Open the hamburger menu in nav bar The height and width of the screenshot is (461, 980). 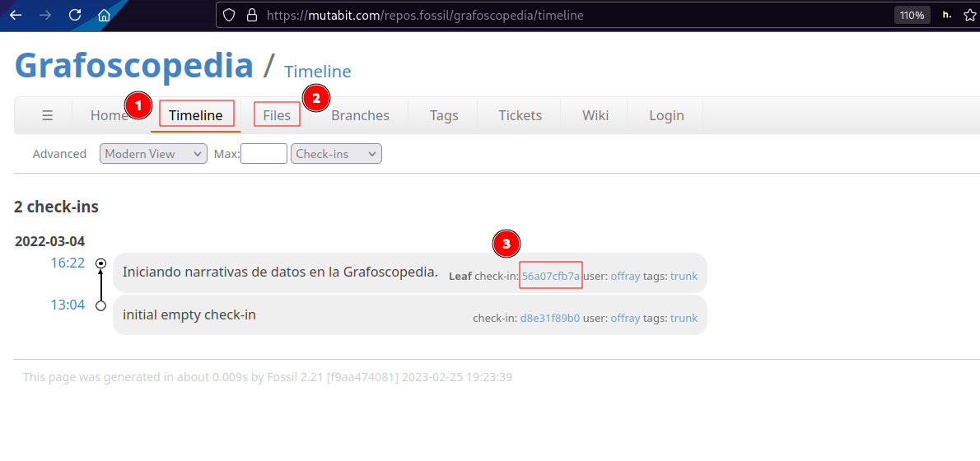(x=48, y=115)
